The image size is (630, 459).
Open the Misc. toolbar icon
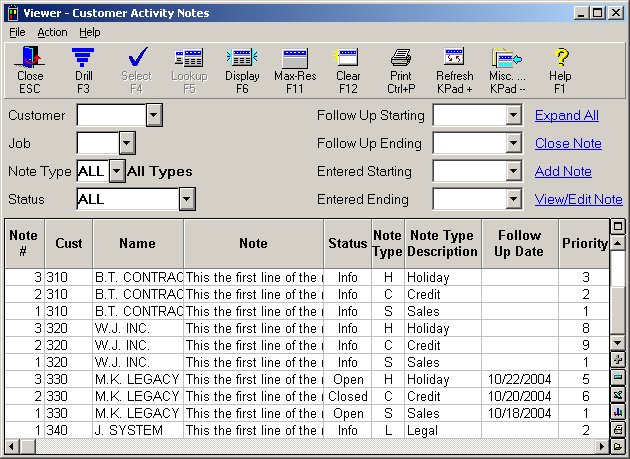508,59
